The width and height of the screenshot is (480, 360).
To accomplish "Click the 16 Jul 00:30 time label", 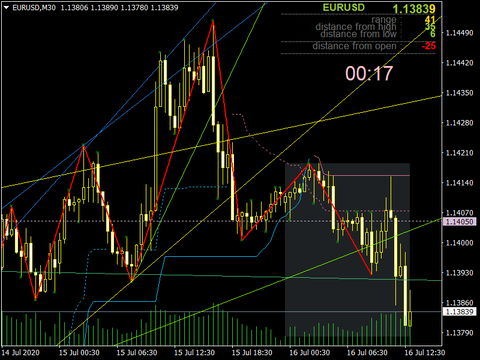I will point(310,353).
